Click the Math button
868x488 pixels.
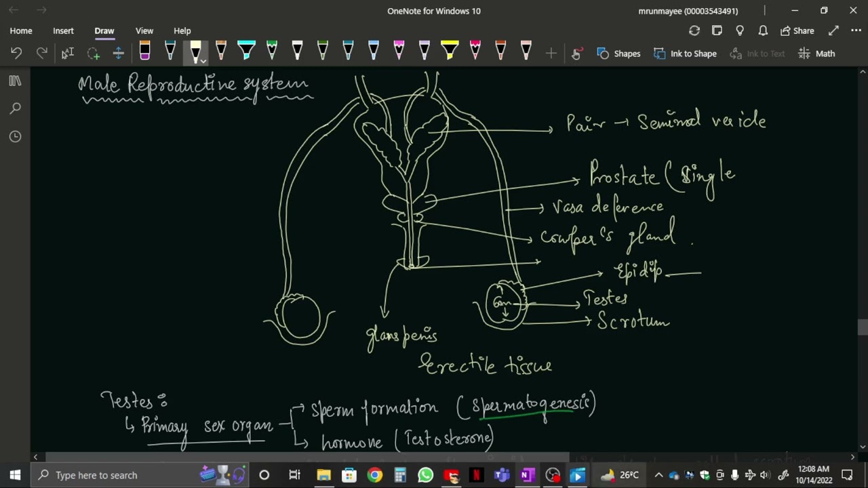coord(816,54)
